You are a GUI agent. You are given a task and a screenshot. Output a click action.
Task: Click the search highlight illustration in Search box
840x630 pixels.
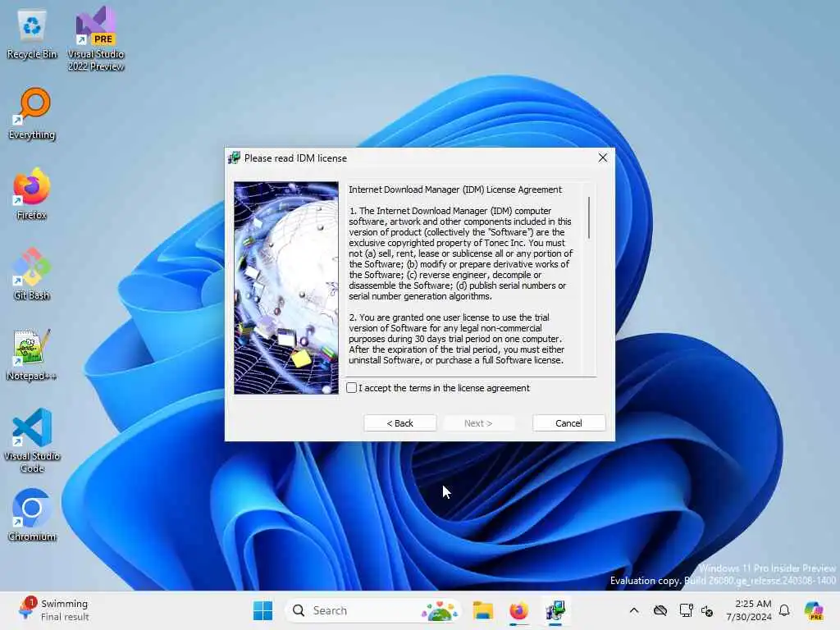[440, 610]
